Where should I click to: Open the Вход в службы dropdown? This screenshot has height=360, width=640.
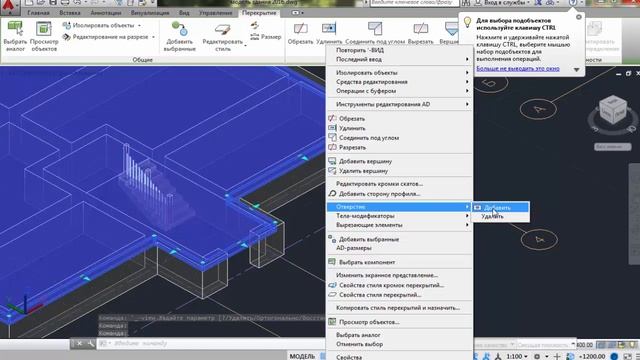pyautogui.click(x=507, y=2)
